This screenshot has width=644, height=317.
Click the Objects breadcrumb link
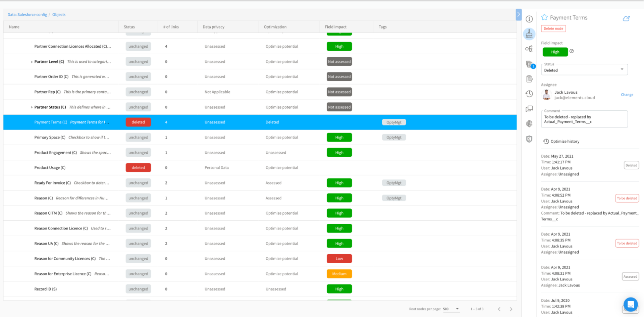click(59, 14)
